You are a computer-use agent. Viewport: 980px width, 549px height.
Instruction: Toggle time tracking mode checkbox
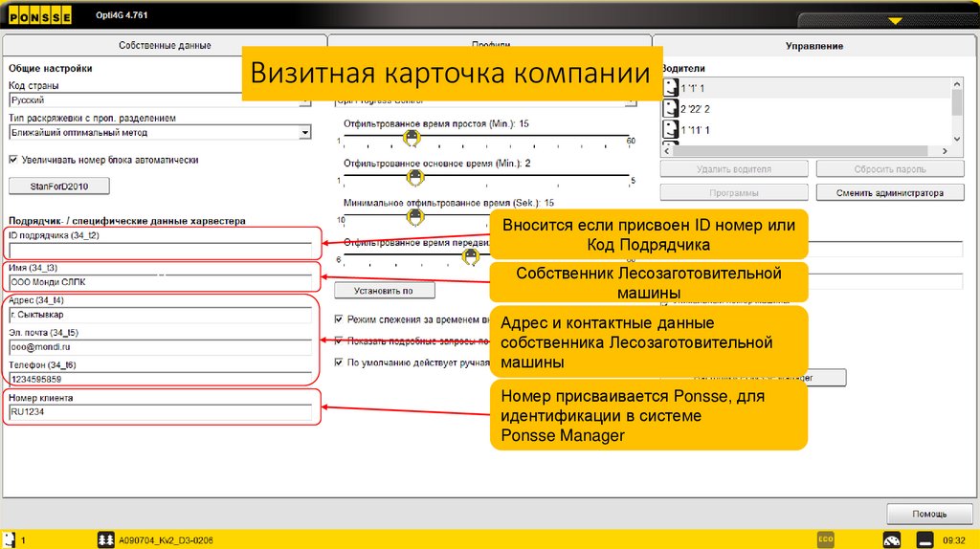[x=338, y=319]
